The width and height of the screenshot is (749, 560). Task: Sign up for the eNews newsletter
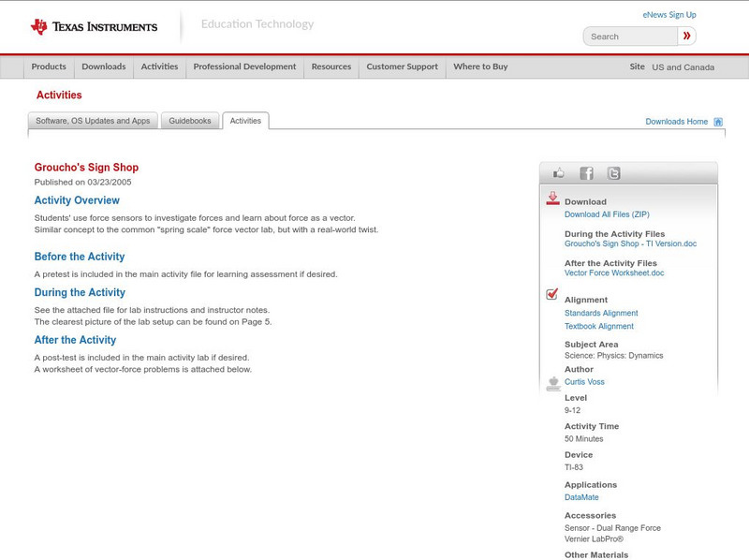click(x=668, y=14)
